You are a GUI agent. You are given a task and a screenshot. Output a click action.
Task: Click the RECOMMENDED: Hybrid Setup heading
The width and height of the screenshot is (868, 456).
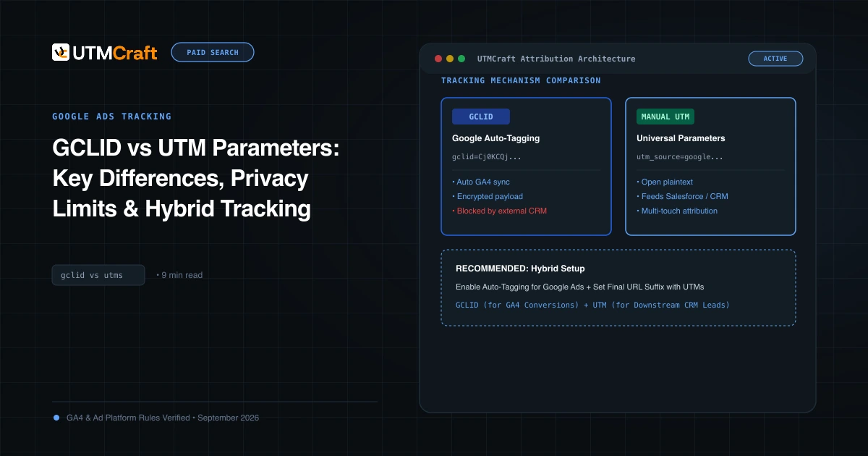520,269
